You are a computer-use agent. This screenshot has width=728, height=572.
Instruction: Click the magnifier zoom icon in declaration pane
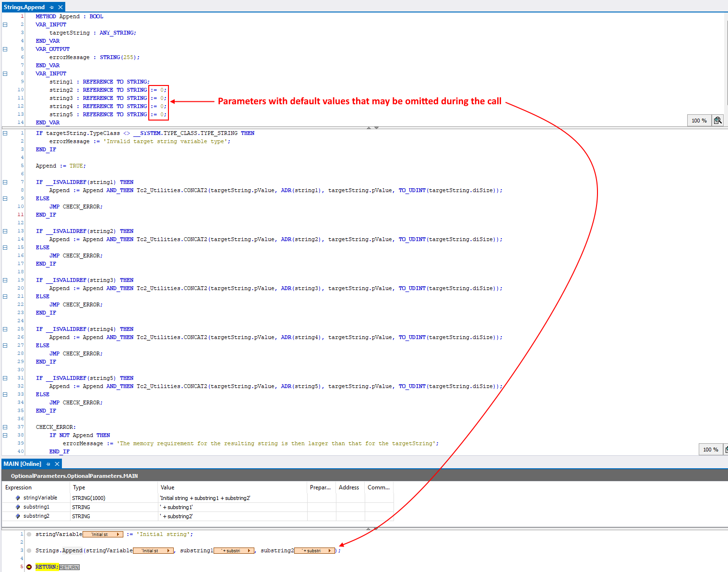tap(717, 121)
